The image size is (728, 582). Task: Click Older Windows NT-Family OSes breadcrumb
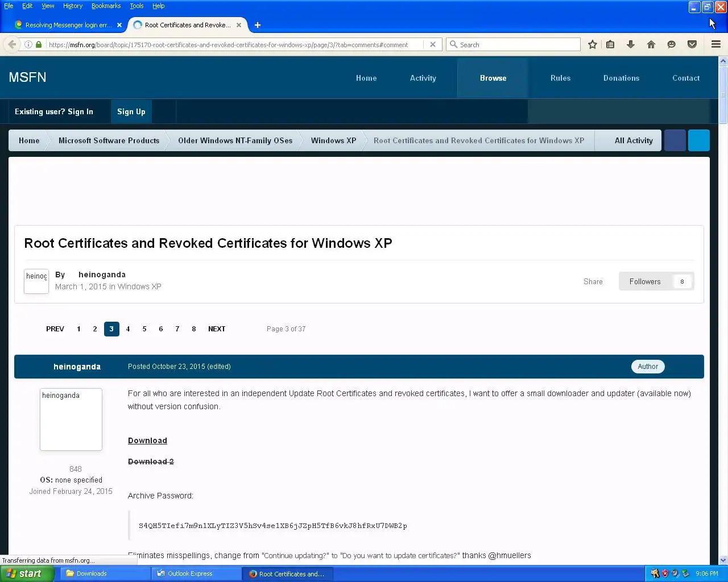[x=235, y=140]
